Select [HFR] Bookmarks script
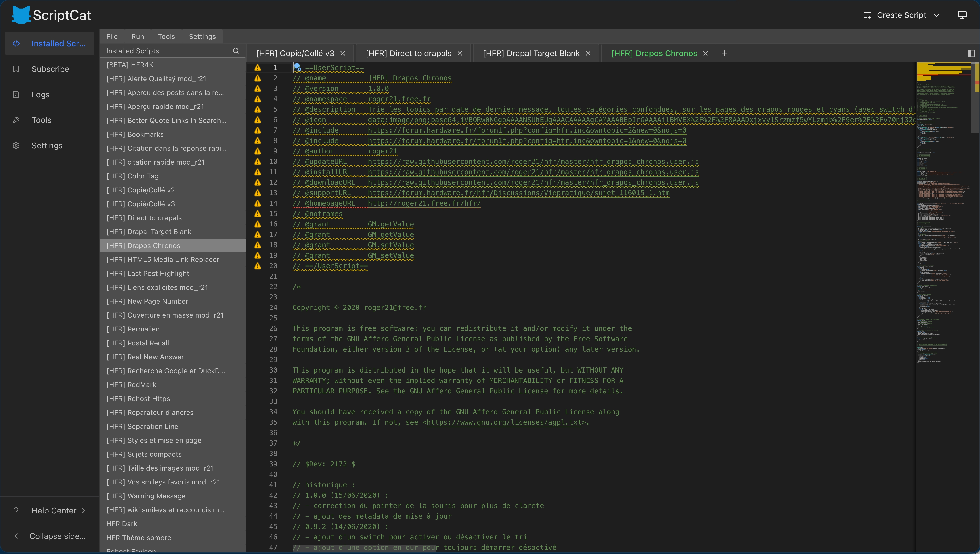This screenshot has width=980, height=554. [173, 134]
